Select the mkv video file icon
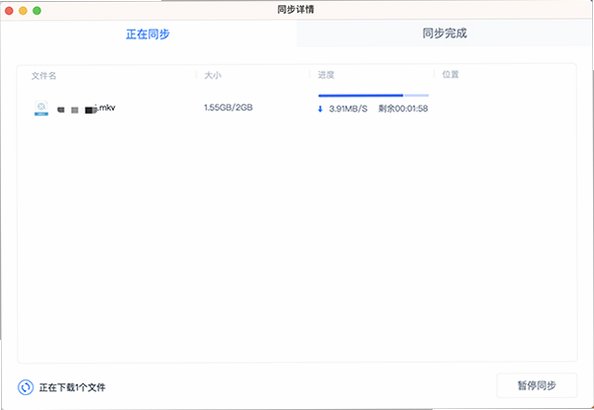 click(41, 108)
